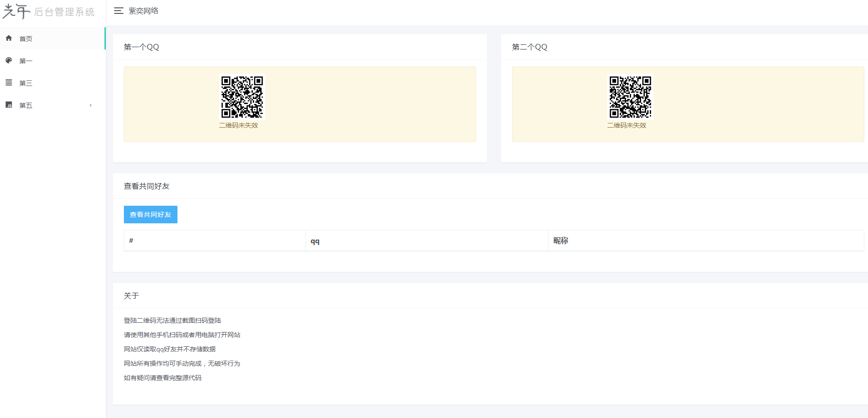The height and width of the screenshot is (418, 868).
Task: Click the first QQ login QR code
Action: tap(242, 97)
